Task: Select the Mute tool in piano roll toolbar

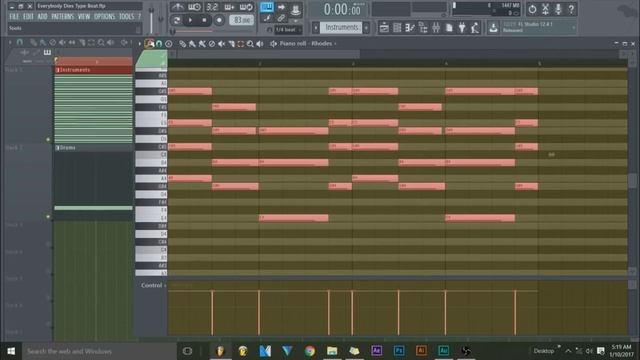Action: coord(222,44)
